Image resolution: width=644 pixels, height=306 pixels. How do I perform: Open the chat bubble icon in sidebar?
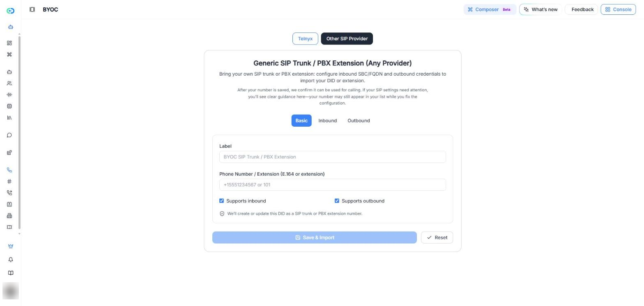coord(9,135)
